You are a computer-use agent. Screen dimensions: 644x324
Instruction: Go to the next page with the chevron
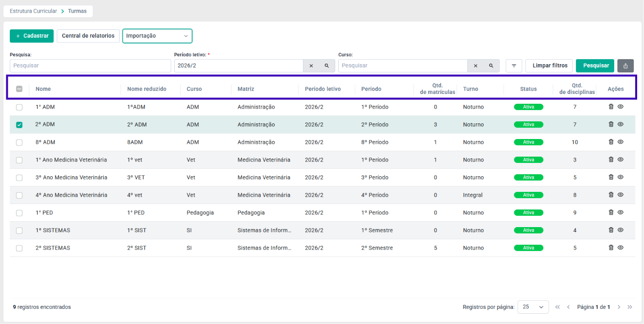click(x=619, y=307)
